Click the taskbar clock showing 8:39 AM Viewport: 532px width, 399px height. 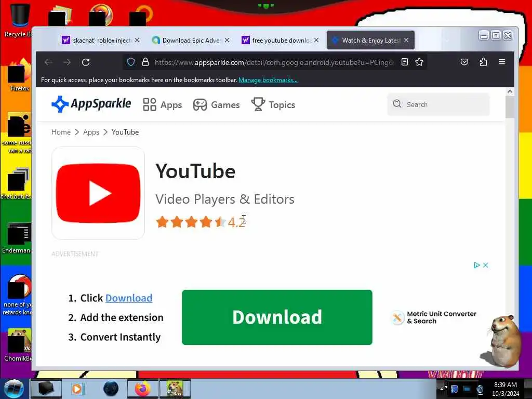coord(506,389)
